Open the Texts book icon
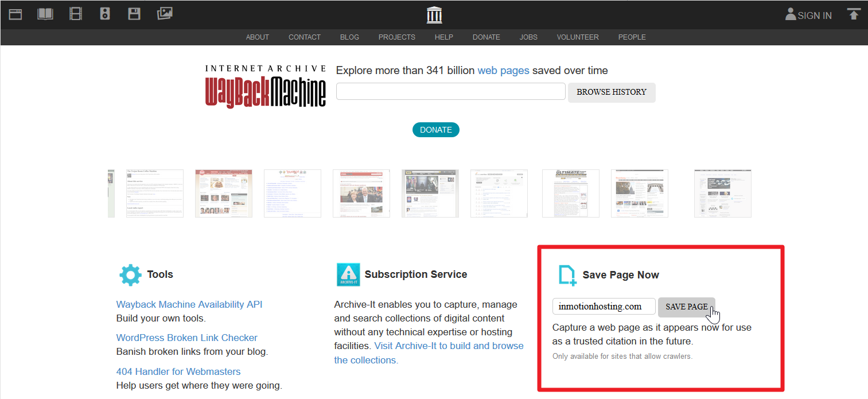The height and width of the screenshot is (399, 868). 45,14
